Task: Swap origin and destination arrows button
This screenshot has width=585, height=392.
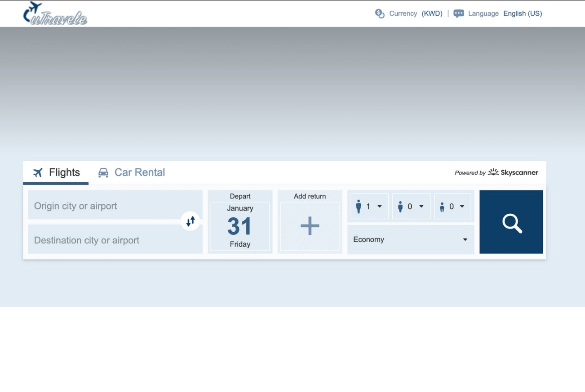Action: (191, 221)
